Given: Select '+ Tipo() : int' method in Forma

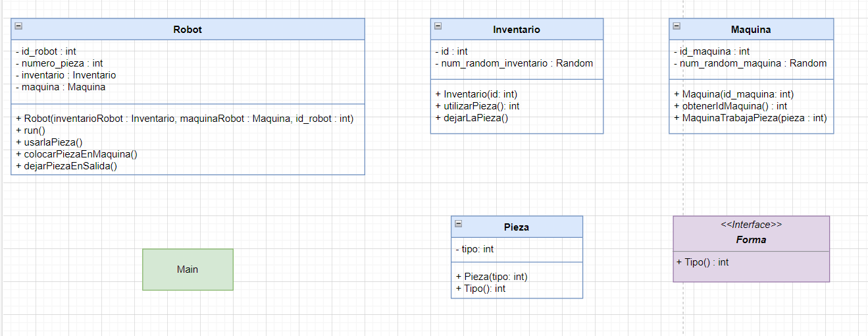Looking at the screenshot, I should (703, 262).
